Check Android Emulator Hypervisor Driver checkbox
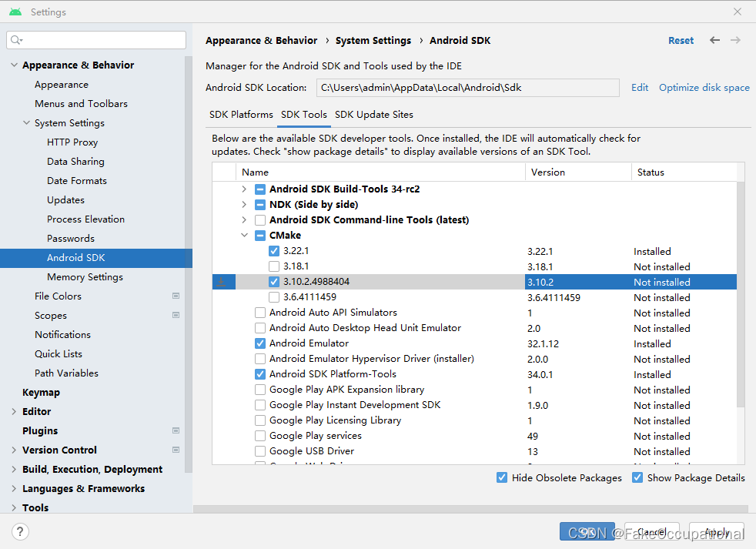The width and height of the screenshot is (756, 549). 260,359
